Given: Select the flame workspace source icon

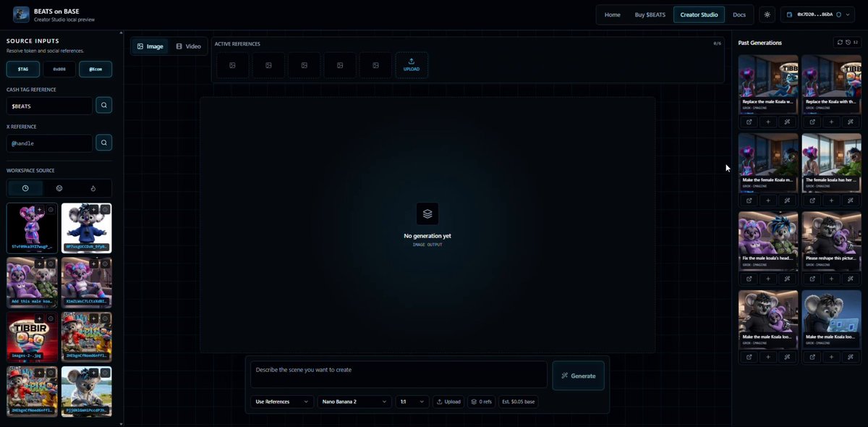Looking at the screenshot, I should coord(93,188).
